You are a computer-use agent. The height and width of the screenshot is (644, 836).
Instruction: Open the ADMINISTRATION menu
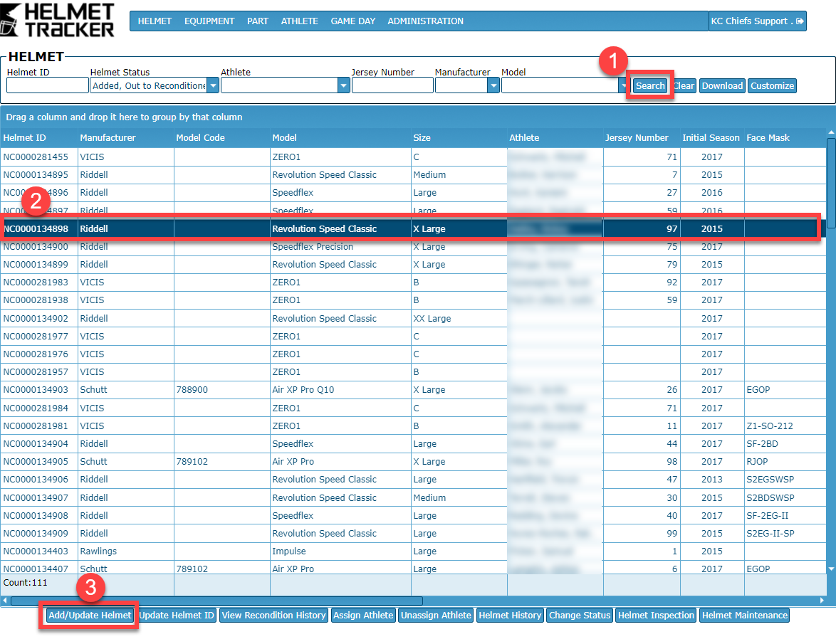425,21
